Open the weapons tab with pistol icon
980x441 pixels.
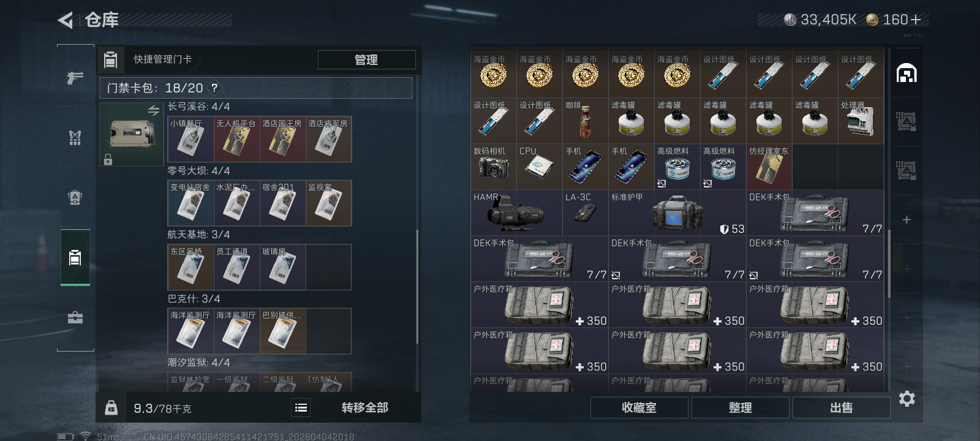click(75, 77)
